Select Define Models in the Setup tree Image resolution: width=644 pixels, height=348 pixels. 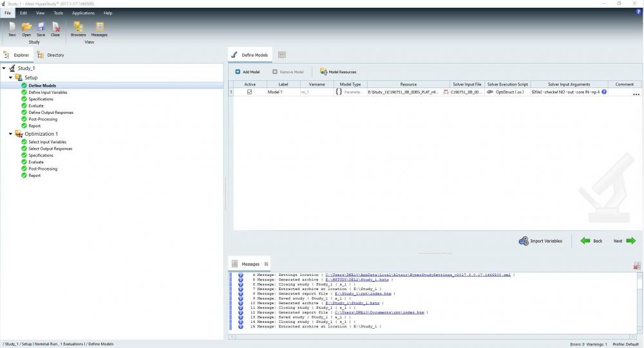point(42,86)
